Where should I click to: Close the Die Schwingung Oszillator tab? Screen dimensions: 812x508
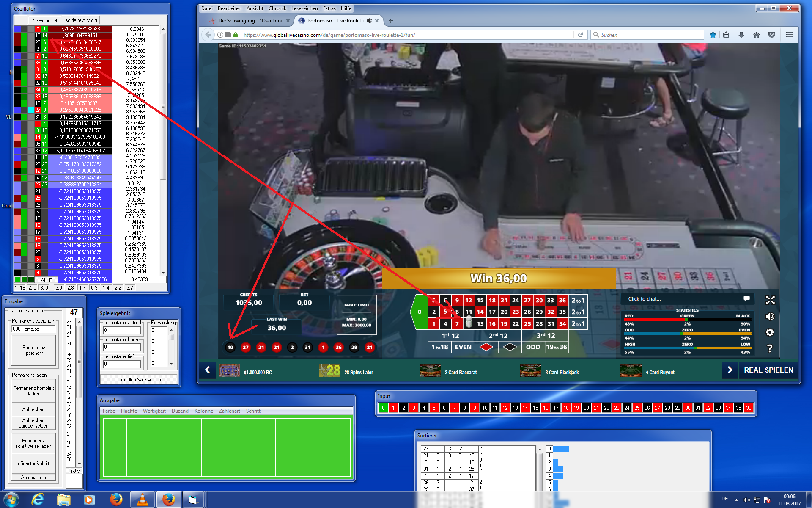click(288, 20)
